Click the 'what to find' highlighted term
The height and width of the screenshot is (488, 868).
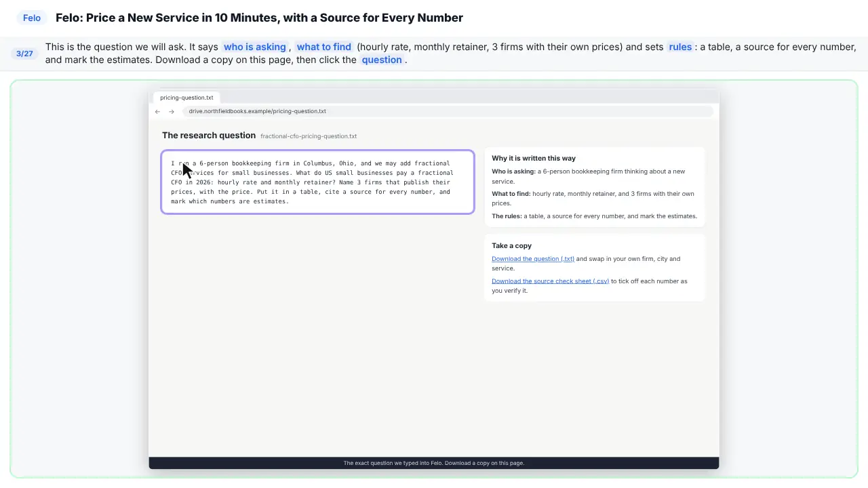click(x=324, y=47)
